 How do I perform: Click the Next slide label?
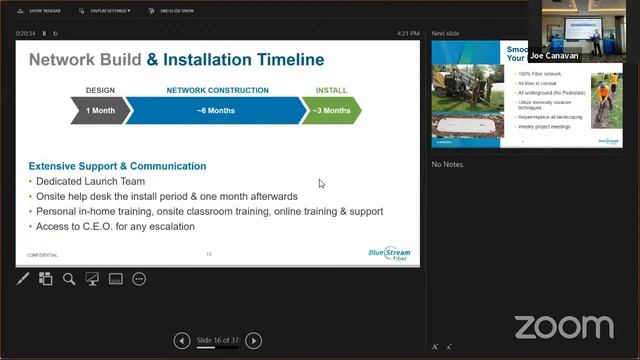pos(445,33)
